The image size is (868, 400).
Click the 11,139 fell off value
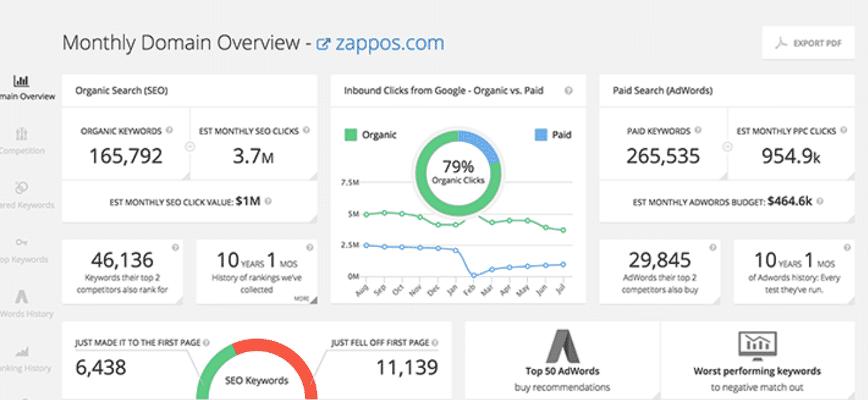pos(407,367)
